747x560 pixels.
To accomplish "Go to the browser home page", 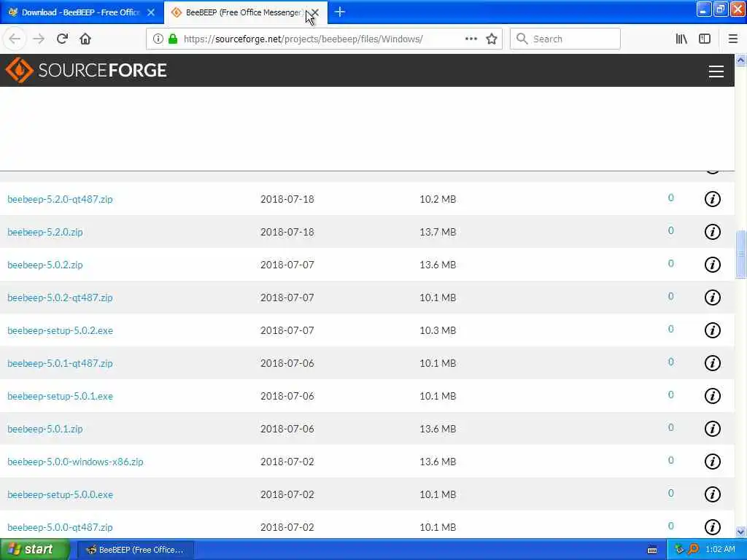I will click(85, 39).
